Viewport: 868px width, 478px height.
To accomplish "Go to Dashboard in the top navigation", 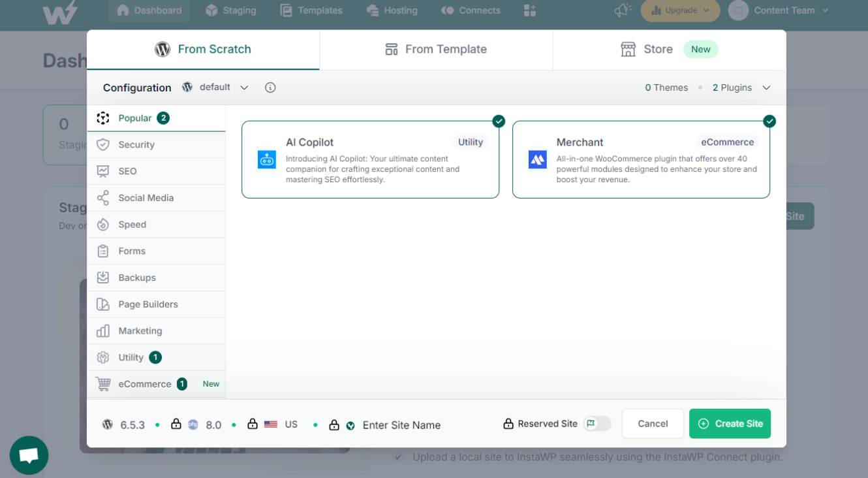I will [x=149, y=10].
